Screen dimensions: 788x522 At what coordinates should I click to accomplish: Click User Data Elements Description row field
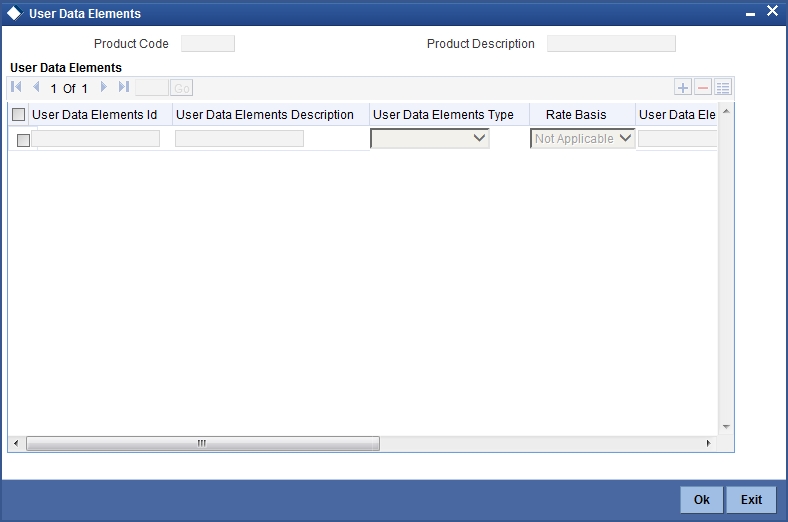tap(239, 139)
